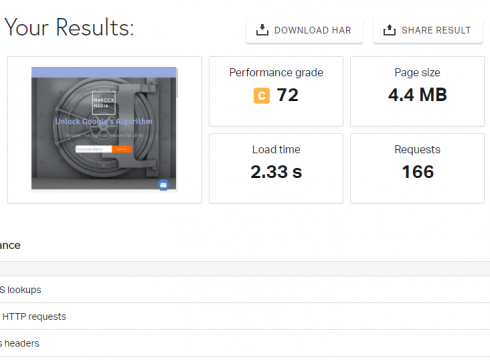The width and height of the screenshot is (490, 360).
Task: Select the Requests 166 card
Action: (417, 168)
